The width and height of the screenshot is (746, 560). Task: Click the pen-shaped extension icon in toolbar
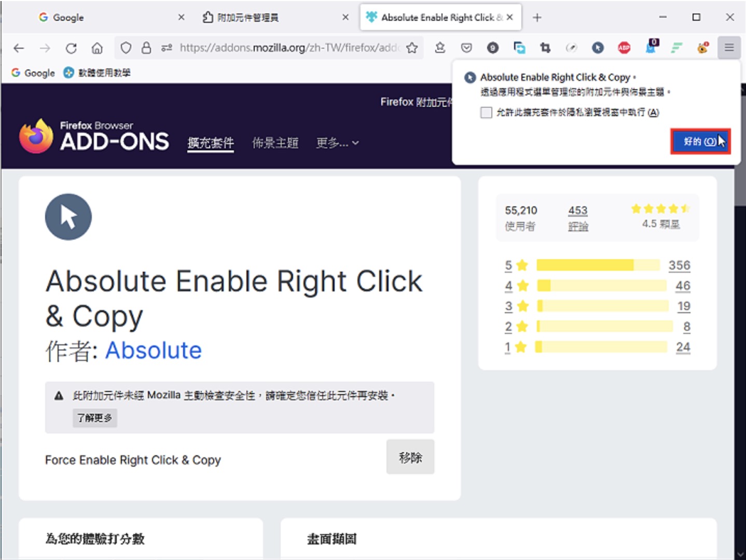[x=571, y=48]
